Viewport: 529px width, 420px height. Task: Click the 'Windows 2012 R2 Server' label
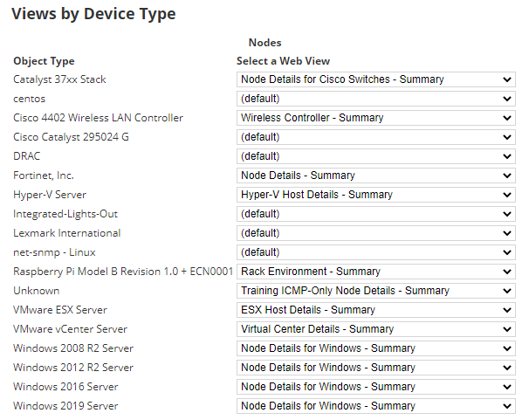pyautogui.click(x=72, y=368)
